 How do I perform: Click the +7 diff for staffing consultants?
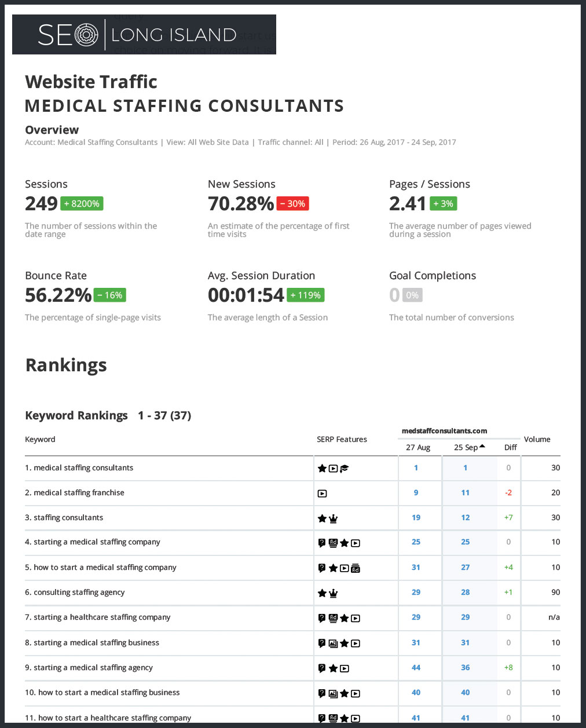pos(508,518)
